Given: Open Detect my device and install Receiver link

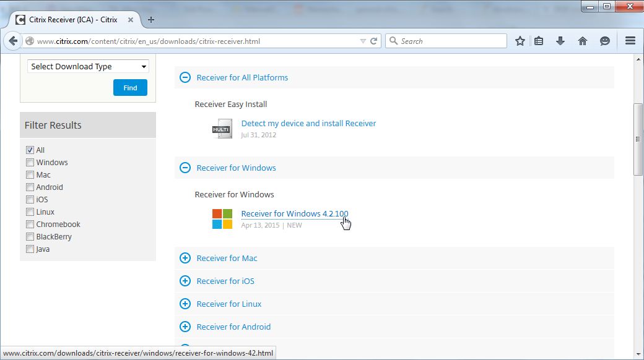Looking at the screenshot, I should (308, 123).
